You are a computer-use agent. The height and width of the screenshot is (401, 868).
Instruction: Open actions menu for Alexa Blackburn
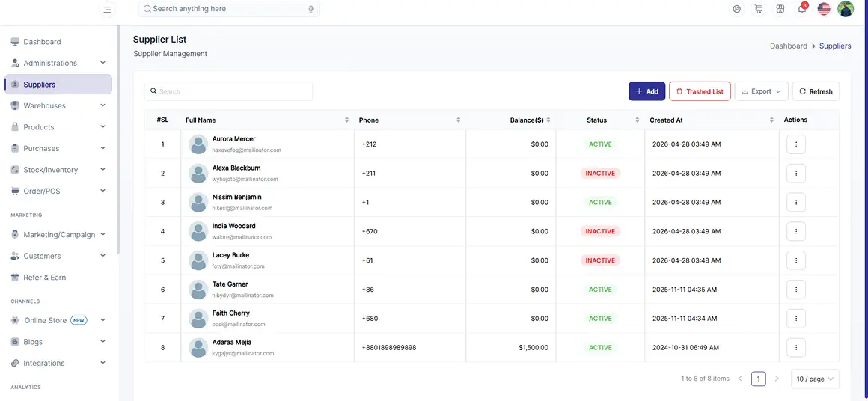(x=796, y=173)
